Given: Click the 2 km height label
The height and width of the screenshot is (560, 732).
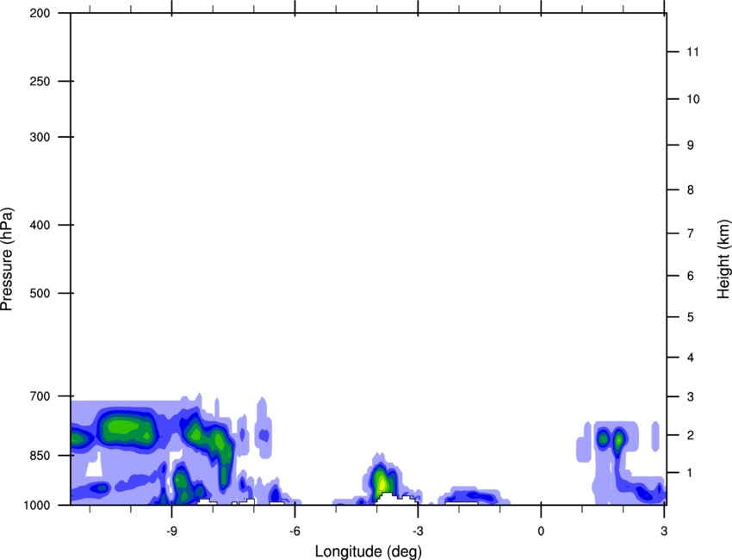Looking at the screenshot, I should click(690, 435).
